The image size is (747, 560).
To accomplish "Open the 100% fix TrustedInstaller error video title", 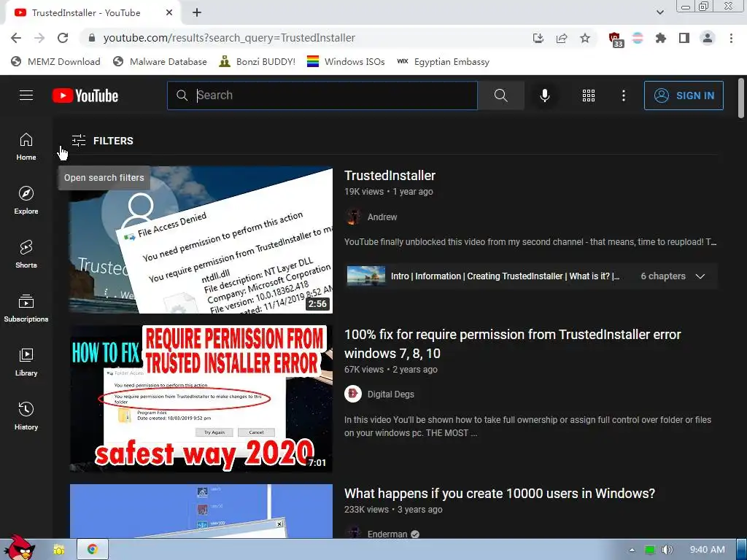I will 513,344.
